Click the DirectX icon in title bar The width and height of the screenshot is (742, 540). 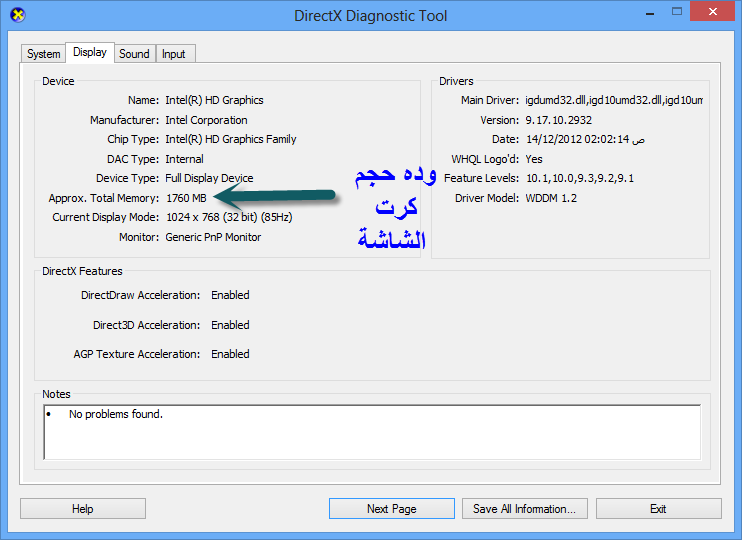tap(18, 15)
